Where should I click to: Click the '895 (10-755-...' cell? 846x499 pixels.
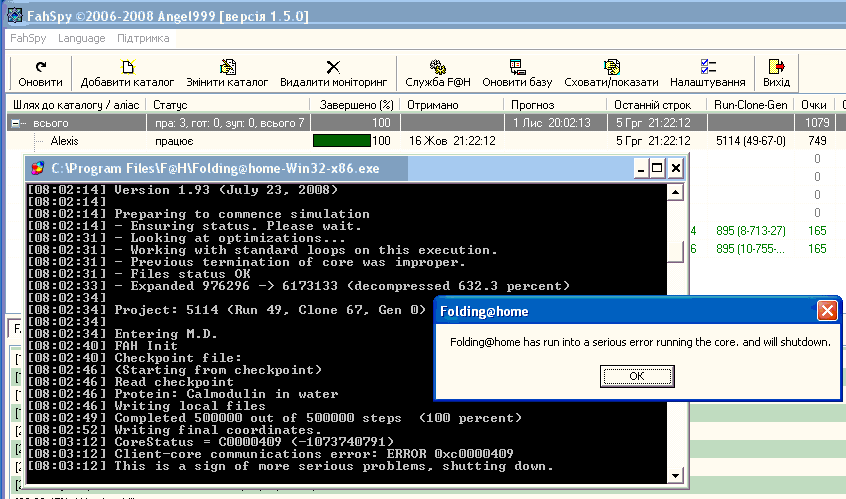click(x=751, y=249)
